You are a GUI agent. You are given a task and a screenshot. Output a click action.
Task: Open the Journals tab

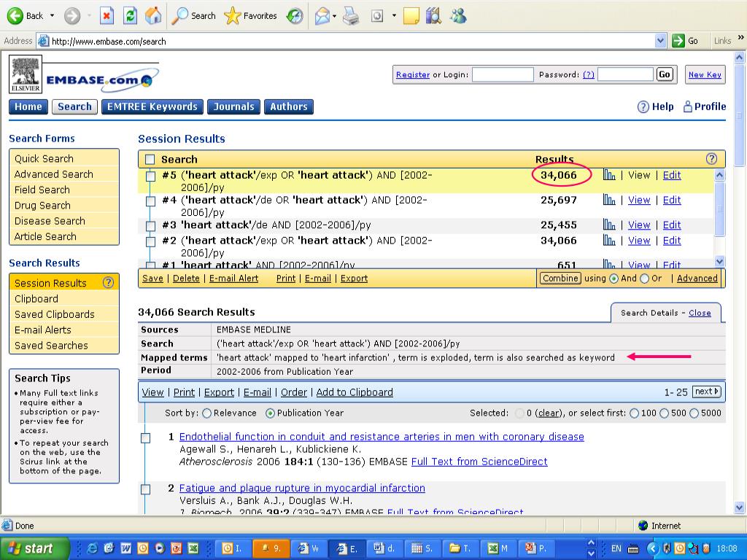(234, 106)
